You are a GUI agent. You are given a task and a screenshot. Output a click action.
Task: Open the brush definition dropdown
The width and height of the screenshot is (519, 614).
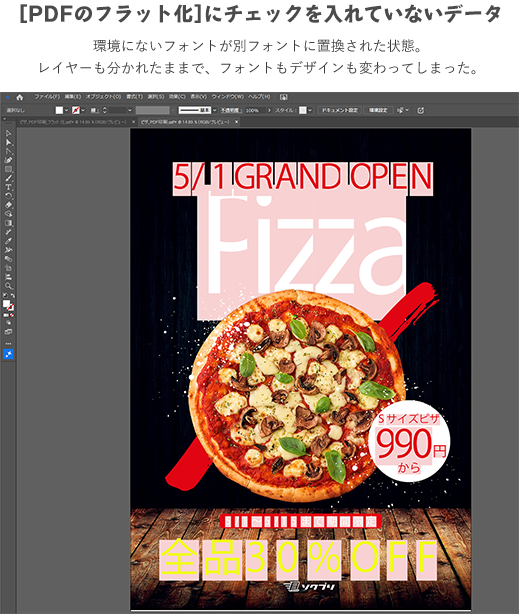pos(214,110)
